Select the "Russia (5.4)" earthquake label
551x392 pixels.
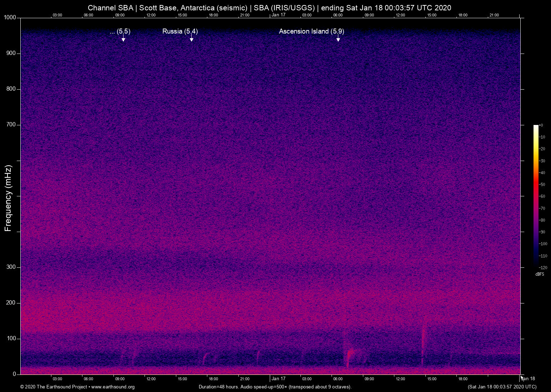coord(180,31)
